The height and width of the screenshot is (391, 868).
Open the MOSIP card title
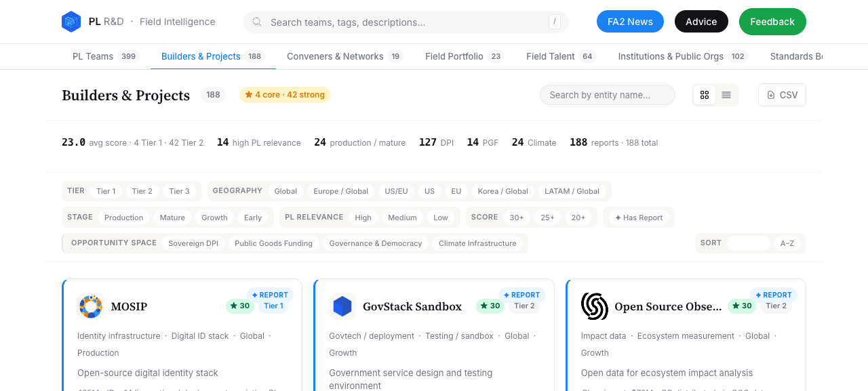(x=129, y=306)
